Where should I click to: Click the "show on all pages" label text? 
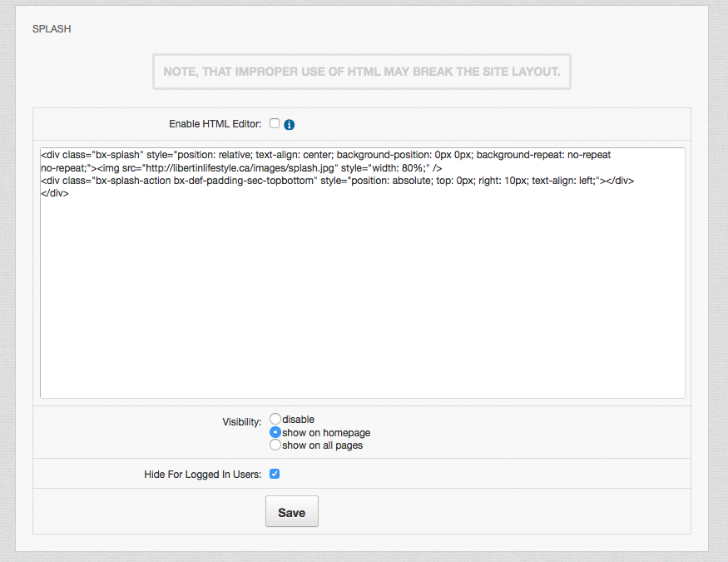[x=322, y=445]
